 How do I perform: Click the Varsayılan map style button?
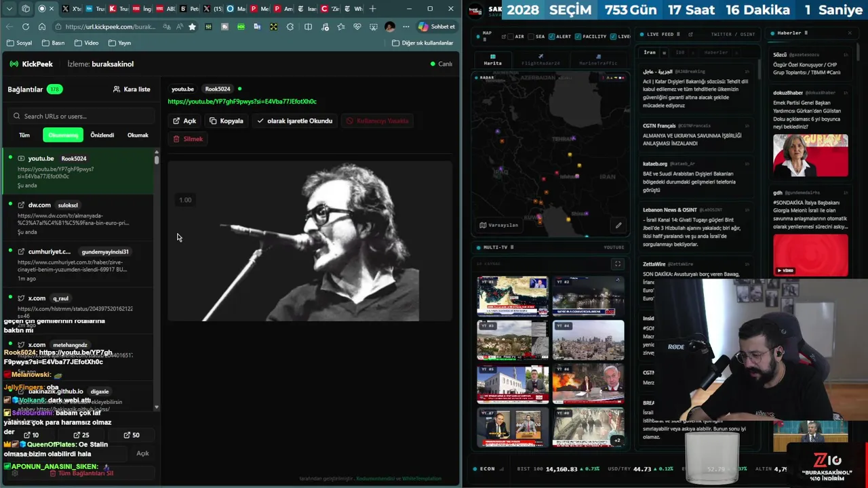(498, 225)
